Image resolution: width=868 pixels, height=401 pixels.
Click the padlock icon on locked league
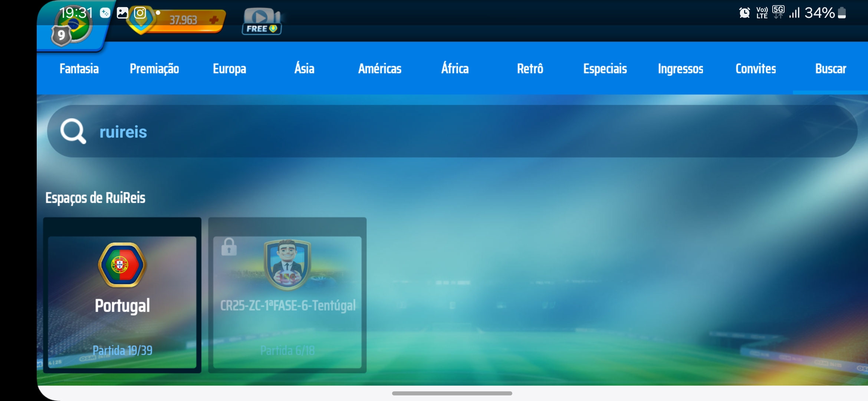point(229,247)
